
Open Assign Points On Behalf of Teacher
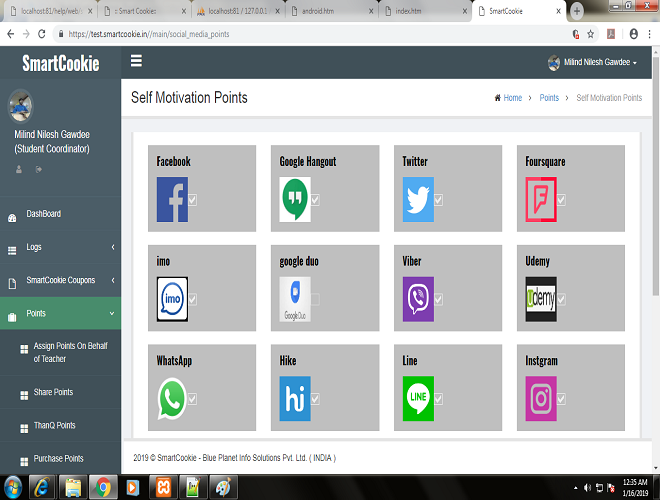click(69, 352)
